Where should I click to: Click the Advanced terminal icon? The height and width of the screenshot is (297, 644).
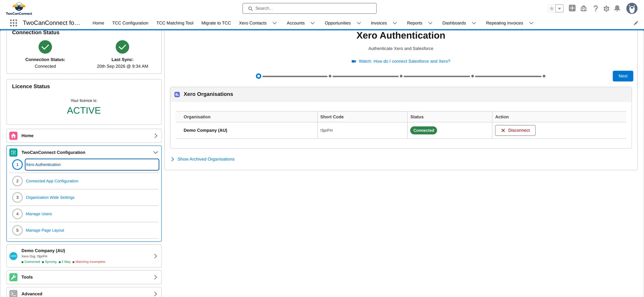point(13,294)
